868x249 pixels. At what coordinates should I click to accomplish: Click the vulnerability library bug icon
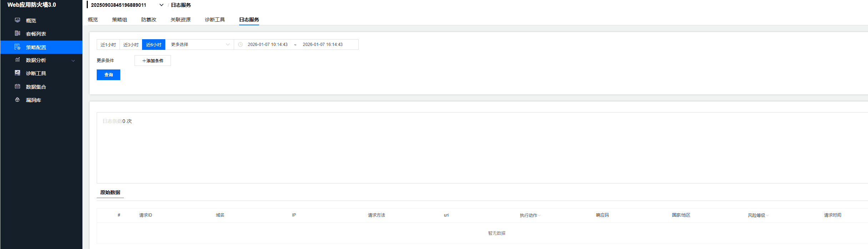coord(17,100)
